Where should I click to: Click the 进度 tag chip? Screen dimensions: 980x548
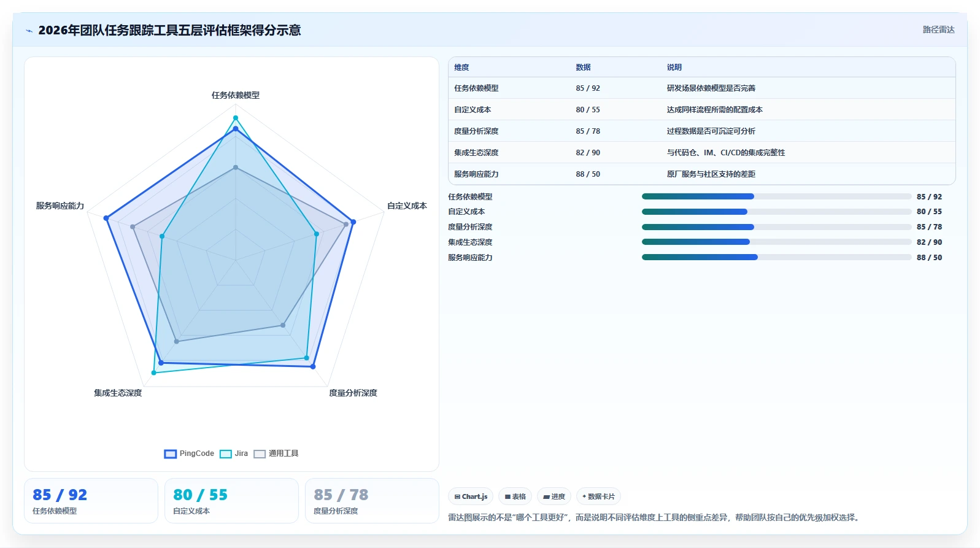click(554, 496)
